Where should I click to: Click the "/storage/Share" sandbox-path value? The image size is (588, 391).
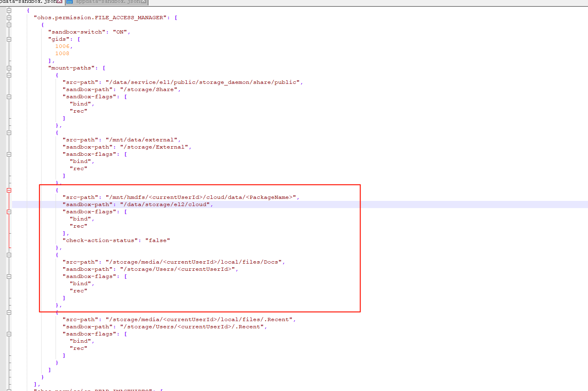click(x=149, y=89)
